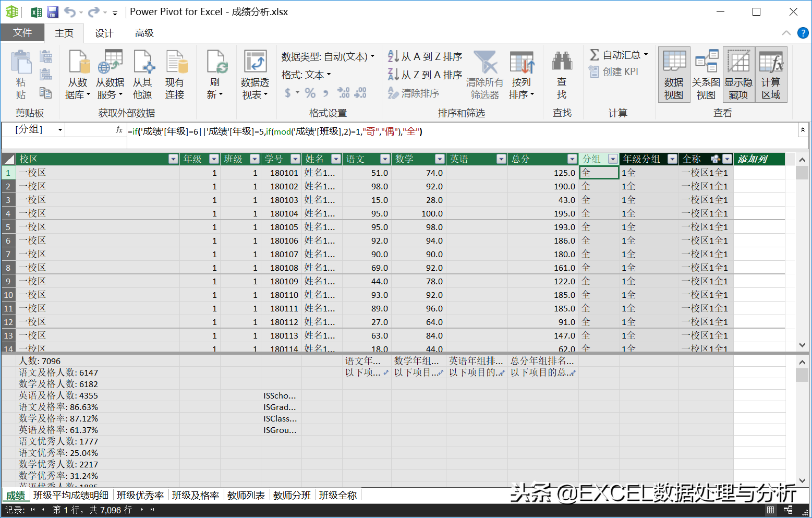Apply thousands separator comma icon
This screenshot has width=812, height=518.
tap(326, 93)
